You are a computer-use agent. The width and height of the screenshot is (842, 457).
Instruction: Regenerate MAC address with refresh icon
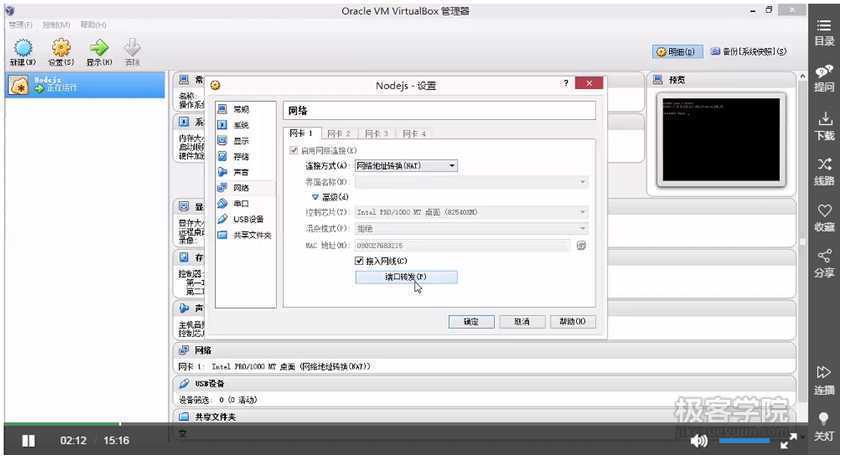point(581,245)
